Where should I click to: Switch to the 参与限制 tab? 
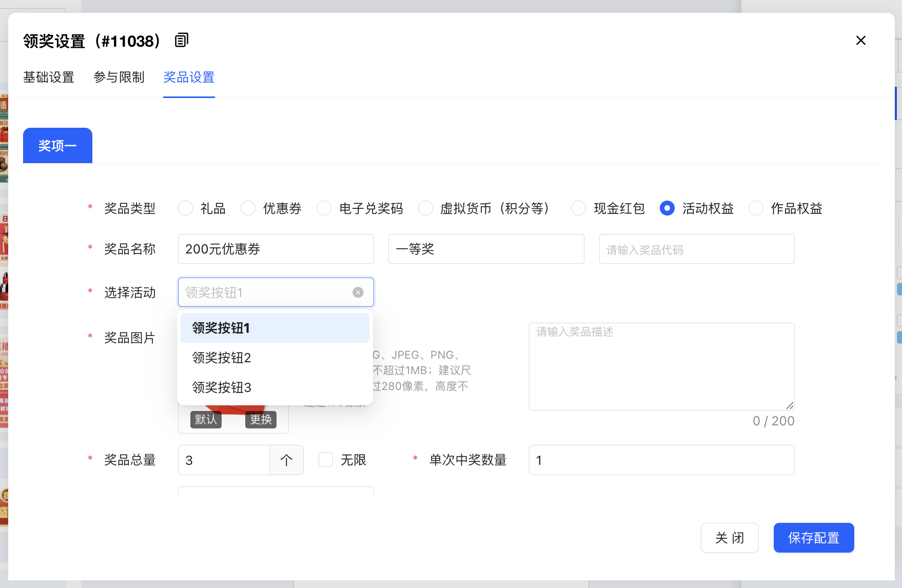click(x=119, y=77)
